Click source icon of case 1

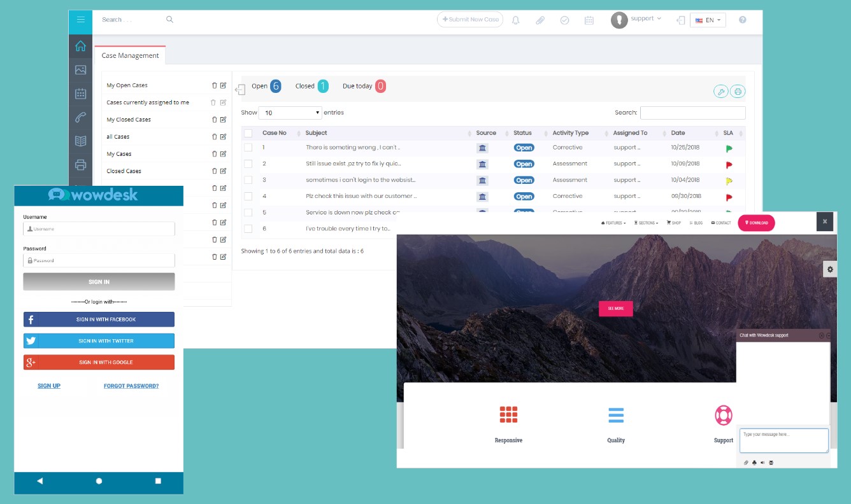[x=482, y=148]
